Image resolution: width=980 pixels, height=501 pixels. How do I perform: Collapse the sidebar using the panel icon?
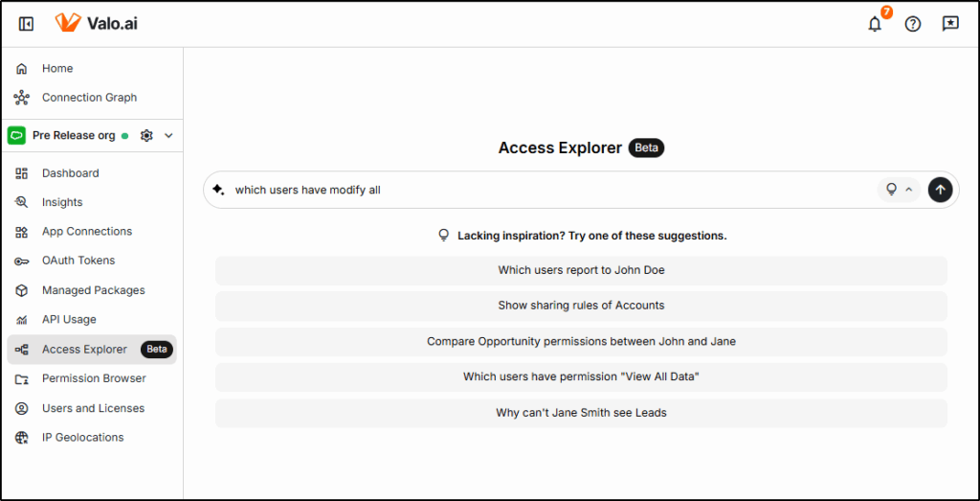pyautogui.click(x=27, y=24)
